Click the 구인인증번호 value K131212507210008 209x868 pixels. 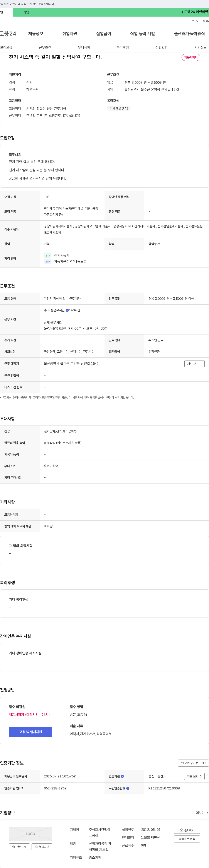tap(164, 789)
